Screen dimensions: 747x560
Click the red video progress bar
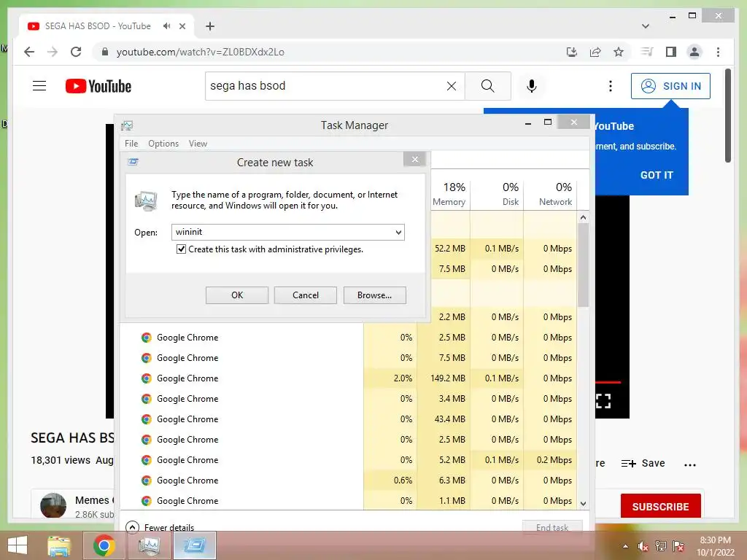(x=608, y=382)
